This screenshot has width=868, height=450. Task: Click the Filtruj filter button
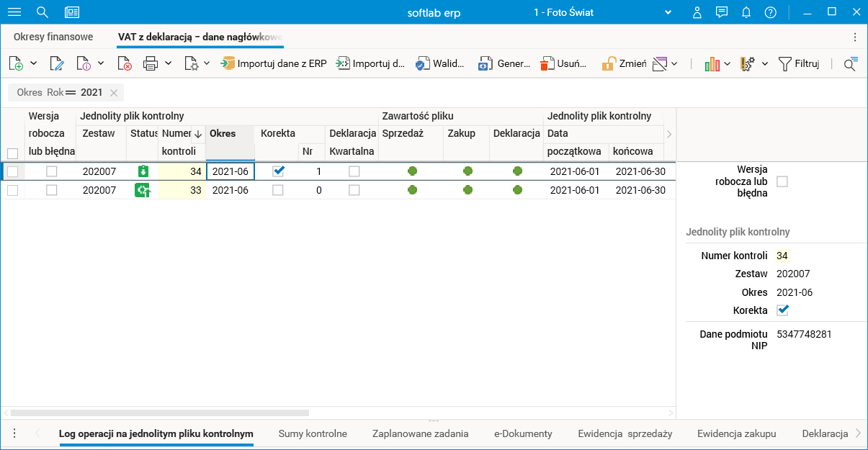point(799,63)
